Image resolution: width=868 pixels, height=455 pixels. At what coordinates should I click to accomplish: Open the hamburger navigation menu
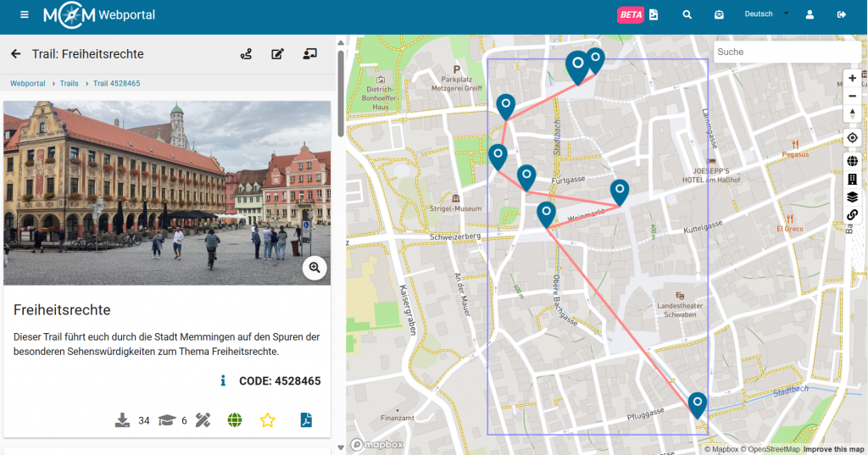tap(25, 15)
